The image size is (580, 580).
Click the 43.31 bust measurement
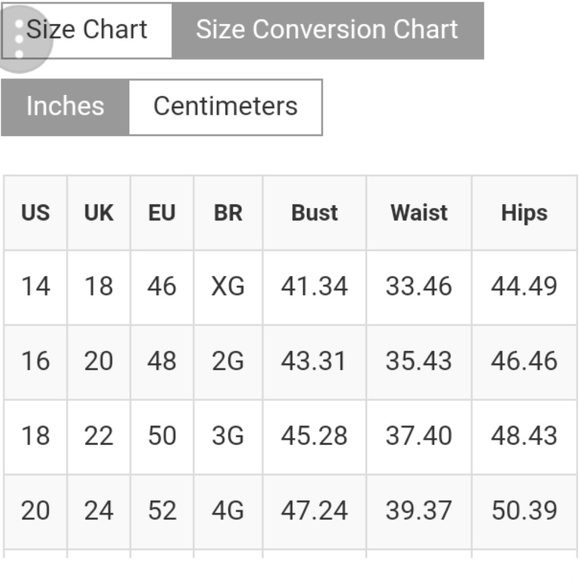click(x=314, y=361)
